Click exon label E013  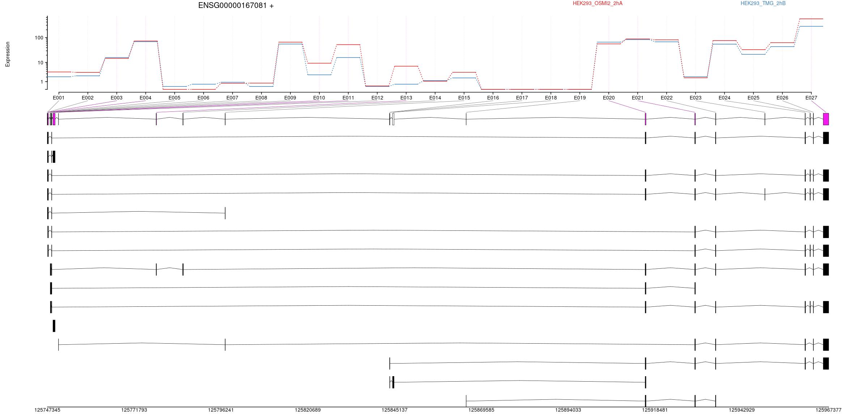pos(406,98)
